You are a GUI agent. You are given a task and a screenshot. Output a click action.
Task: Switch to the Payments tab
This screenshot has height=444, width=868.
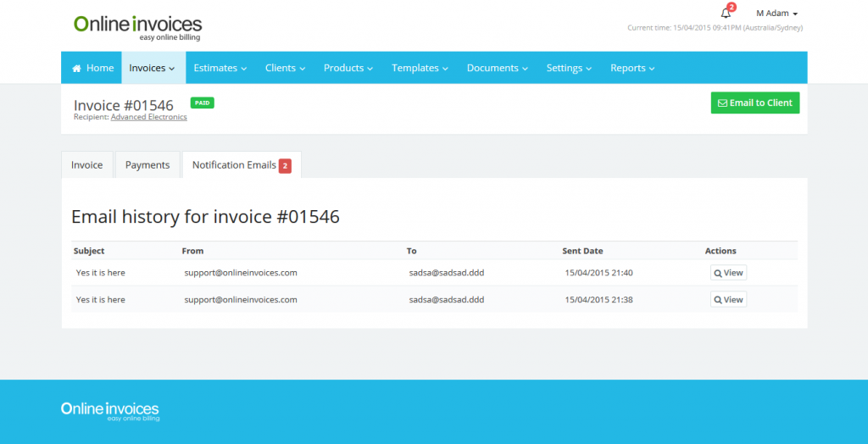(147, 165)
